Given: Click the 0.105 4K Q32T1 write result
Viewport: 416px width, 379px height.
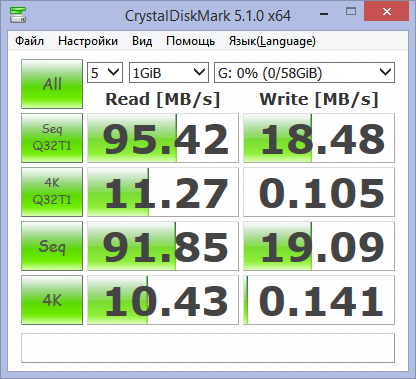Looking at the screenshot, I should point(319,192).
